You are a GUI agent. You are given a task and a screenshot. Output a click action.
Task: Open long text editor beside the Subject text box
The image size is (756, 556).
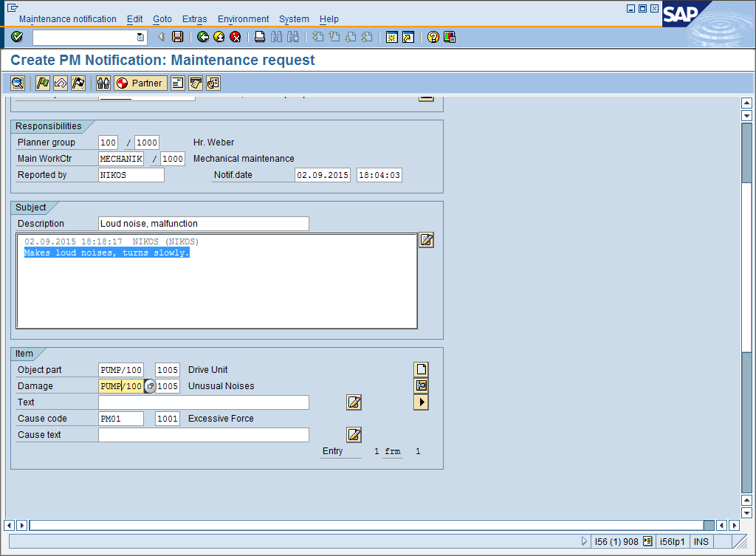426,240
